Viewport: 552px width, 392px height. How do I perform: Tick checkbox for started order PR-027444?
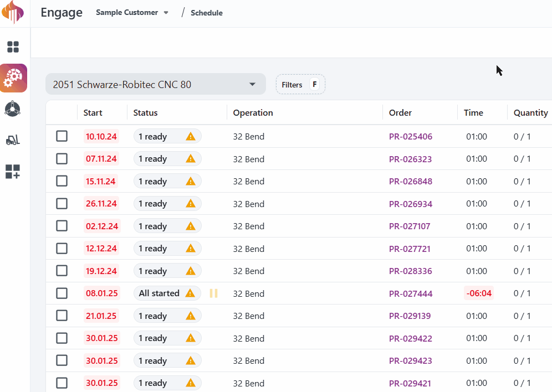point(62,293)
